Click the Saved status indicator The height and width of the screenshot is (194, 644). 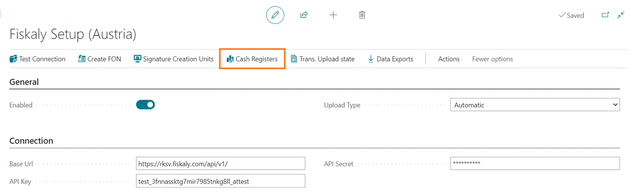click(x=571, y=15)
